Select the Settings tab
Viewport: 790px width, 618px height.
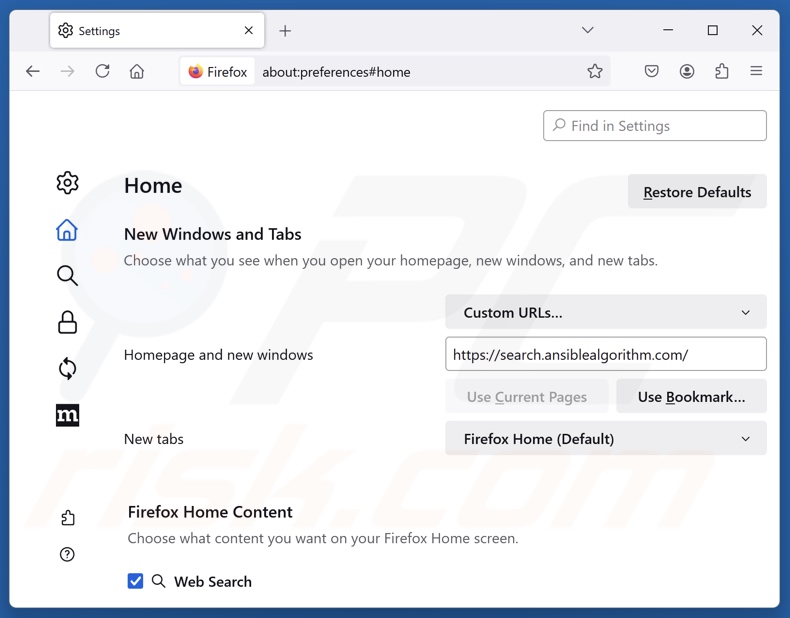point(157,31)
